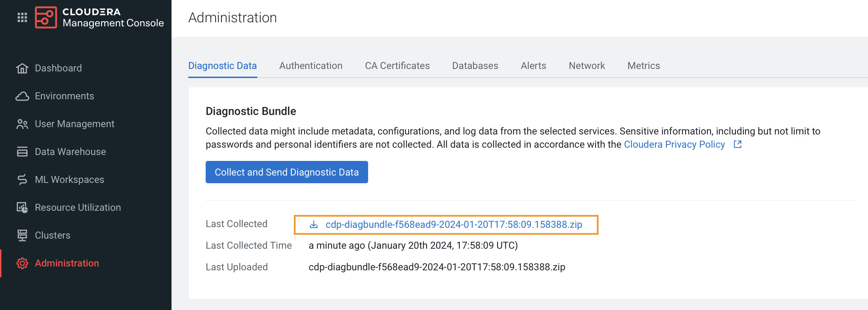Image resolution: width=868 pixels, height=310 pixels.
Task: Open the Network tab
Action: click(x=587, y=66)
